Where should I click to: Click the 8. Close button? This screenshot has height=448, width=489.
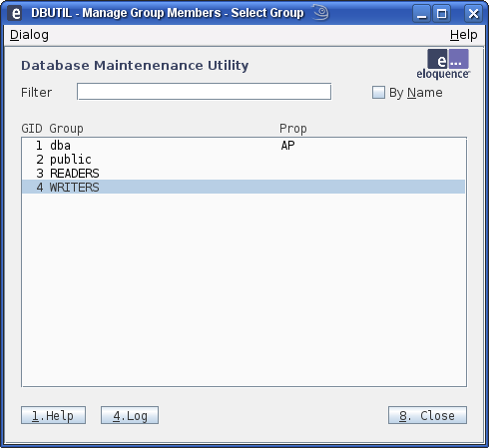[427, 415]
